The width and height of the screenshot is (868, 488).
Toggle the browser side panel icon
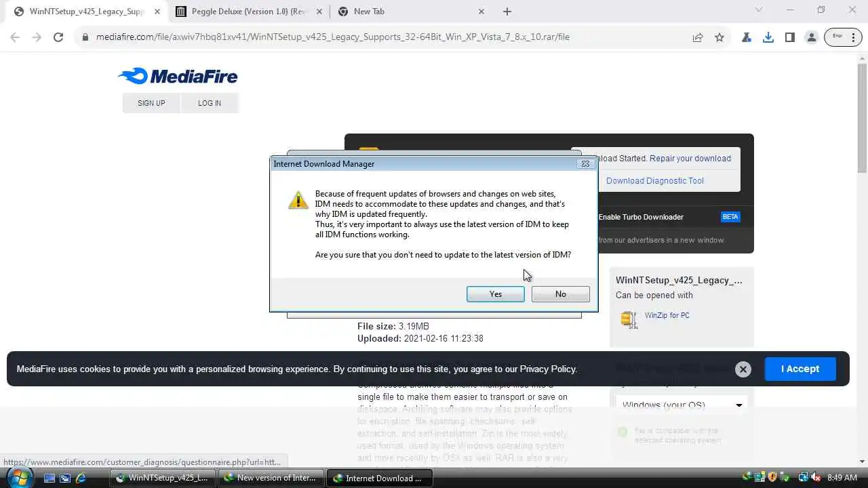coord(790,37)
